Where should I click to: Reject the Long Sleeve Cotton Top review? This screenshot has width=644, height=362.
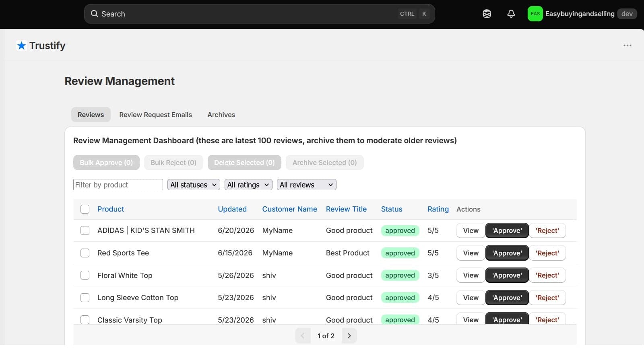pyautogui.click(x=547, y=298)
